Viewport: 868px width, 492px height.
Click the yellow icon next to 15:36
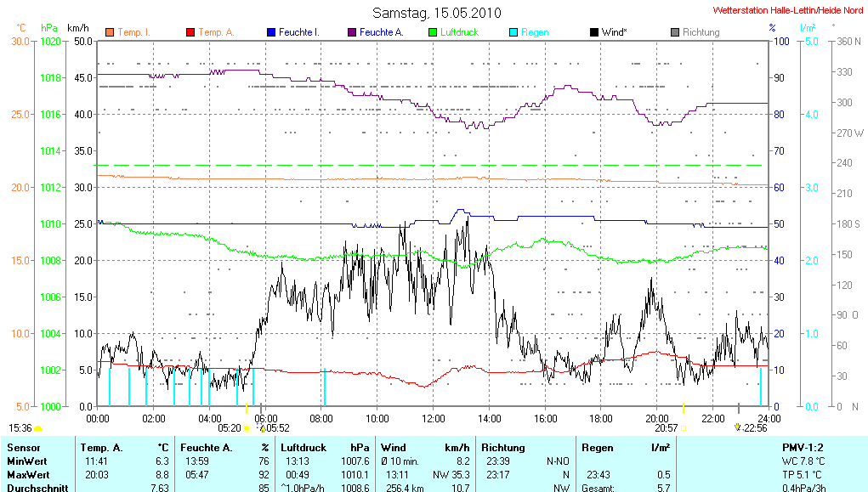(x=38, y=428)
